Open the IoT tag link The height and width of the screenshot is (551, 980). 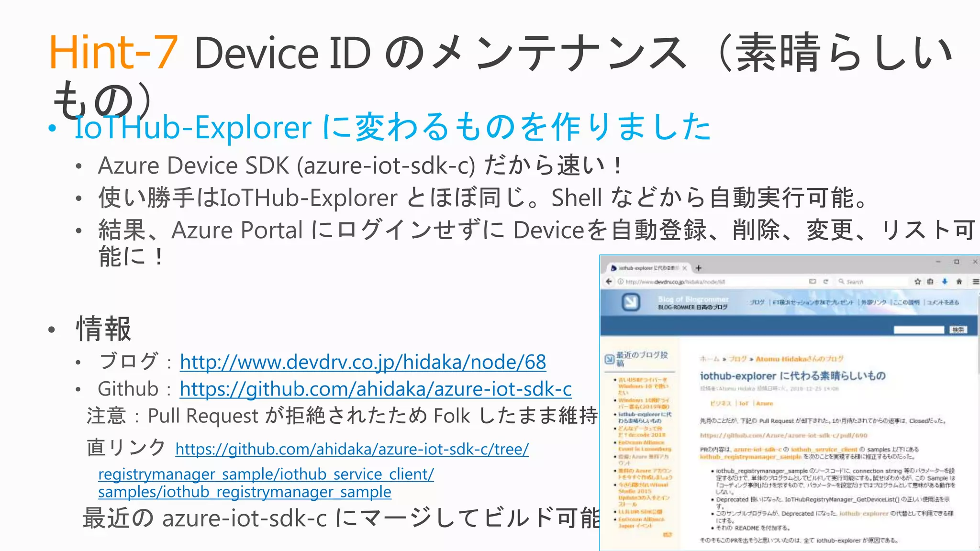pyautogui.click(x=744, y=403)
